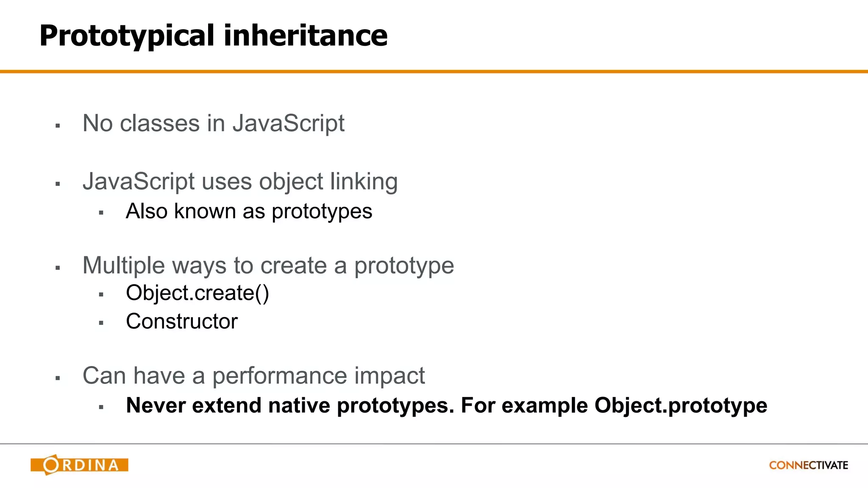Screen dimensions: 868x488
Task: Click "Multiple ways to create a prototype"
Action: click(268, 266)
